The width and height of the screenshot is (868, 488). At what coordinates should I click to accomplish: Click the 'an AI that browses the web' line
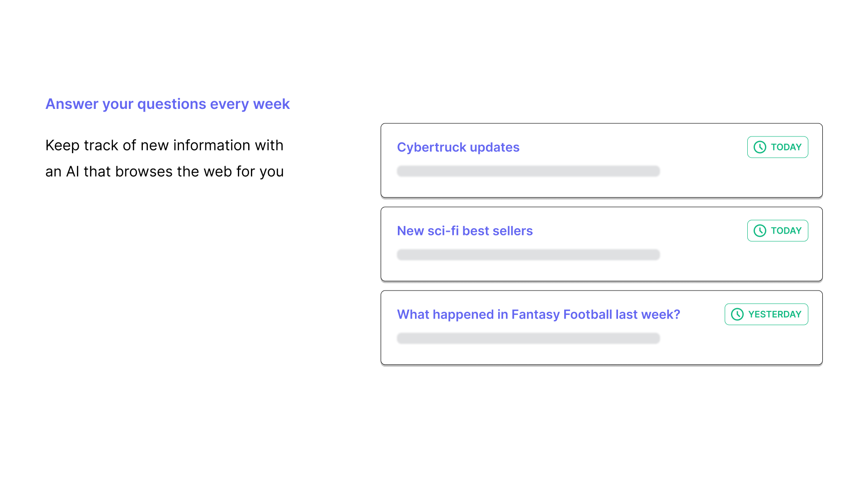[x=165, y=172]
